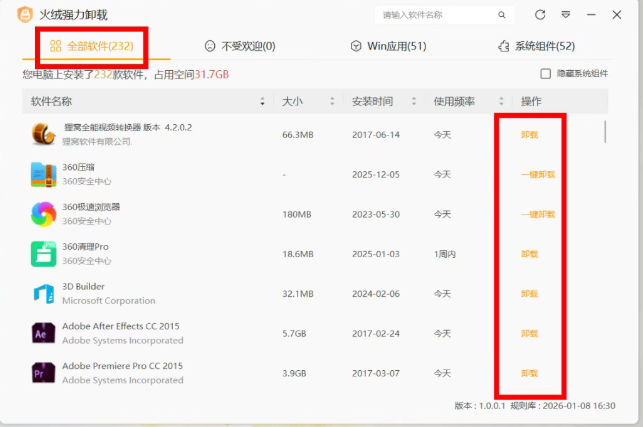Select the 3D Builder icon
The image size is (643, 427).
[x=43, y=294]
